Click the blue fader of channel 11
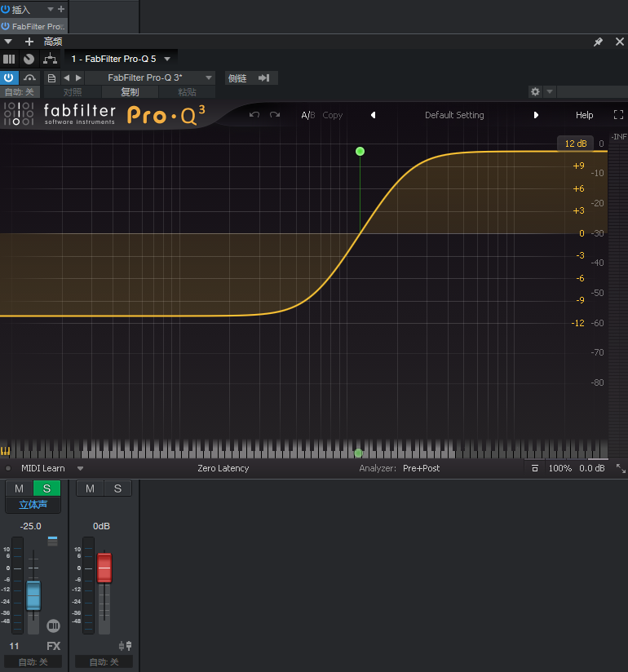This screenshot has height=672, width=628. pyautogui.click(x=33, y=595)
